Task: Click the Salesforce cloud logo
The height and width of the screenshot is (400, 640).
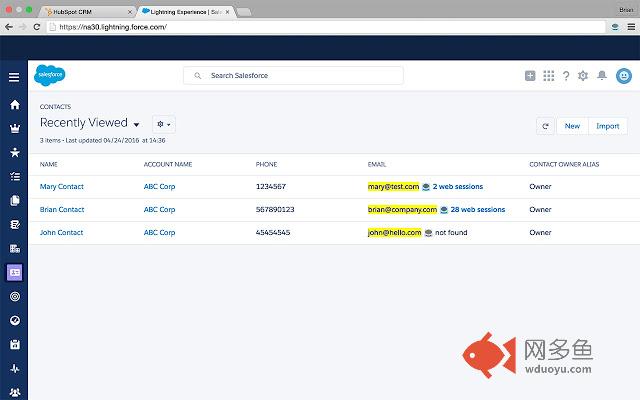Action: 49,75
